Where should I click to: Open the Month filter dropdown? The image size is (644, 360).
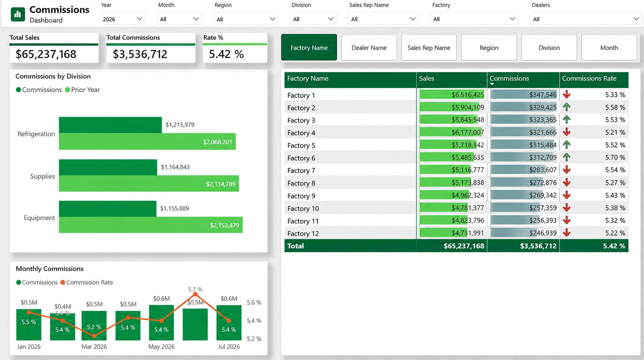179,19
